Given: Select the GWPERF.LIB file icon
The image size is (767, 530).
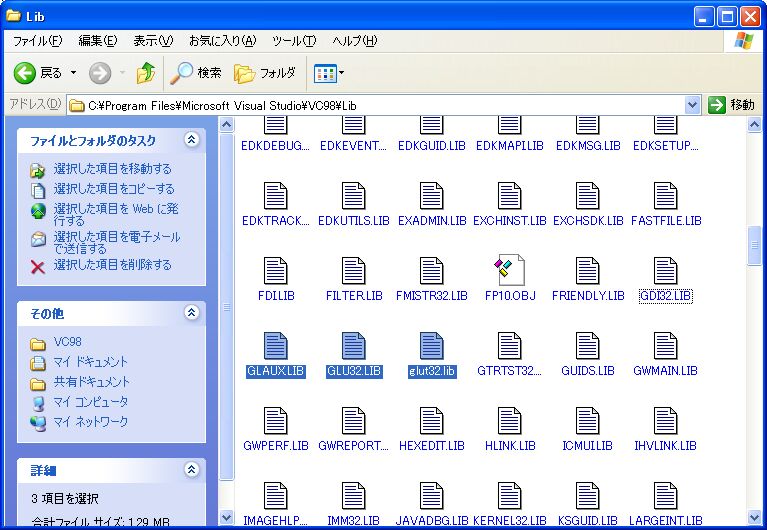Looking at the screenshot, I should pos(275,420).
